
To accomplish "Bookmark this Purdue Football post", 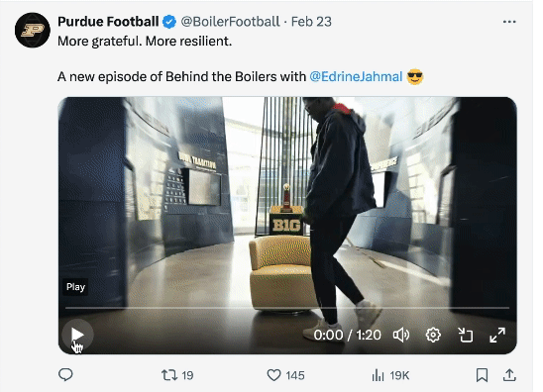I will (x=482, y=375).
